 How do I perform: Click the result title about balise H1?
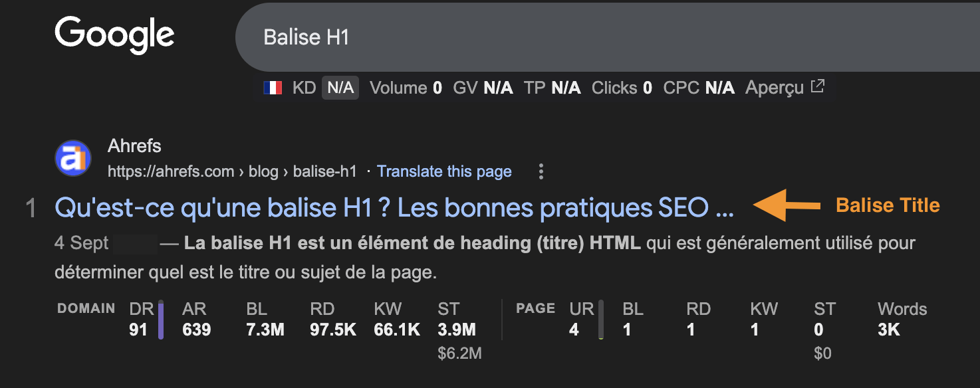click(395, 208)
